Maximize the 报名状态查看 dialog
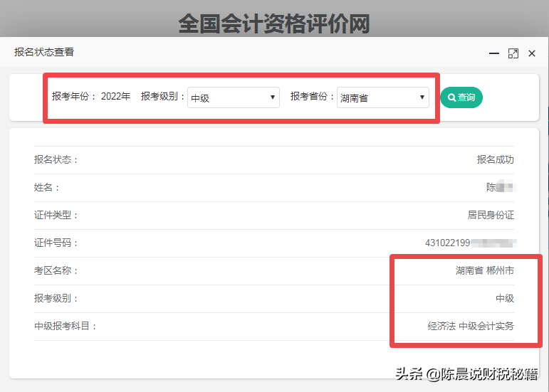The width and height of the screenshot is (549, 392). [x=513, y=53]
